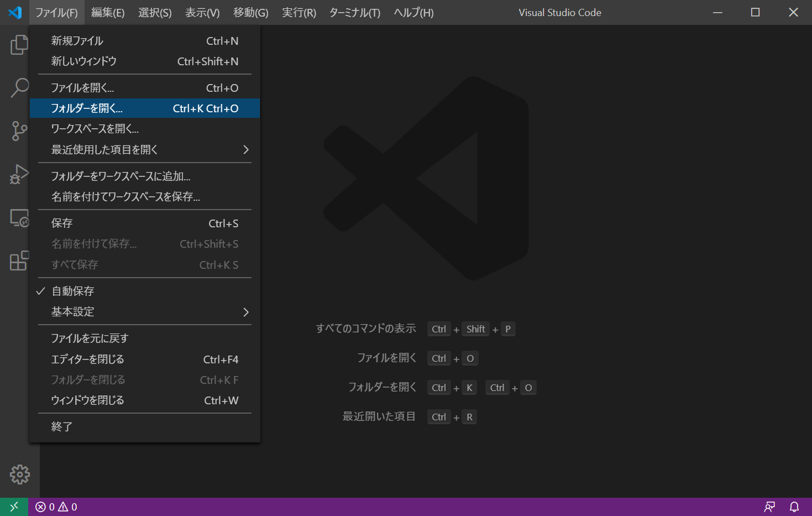Click the R keycap in the editor hints
This screenshot has height=516, width=812.
469,417
